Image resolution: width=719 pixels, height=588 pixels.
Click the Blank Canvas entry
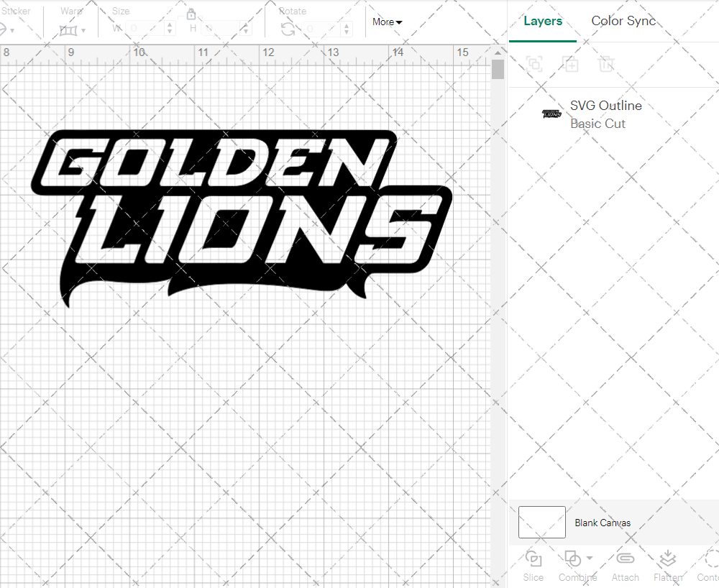point(603,522)
